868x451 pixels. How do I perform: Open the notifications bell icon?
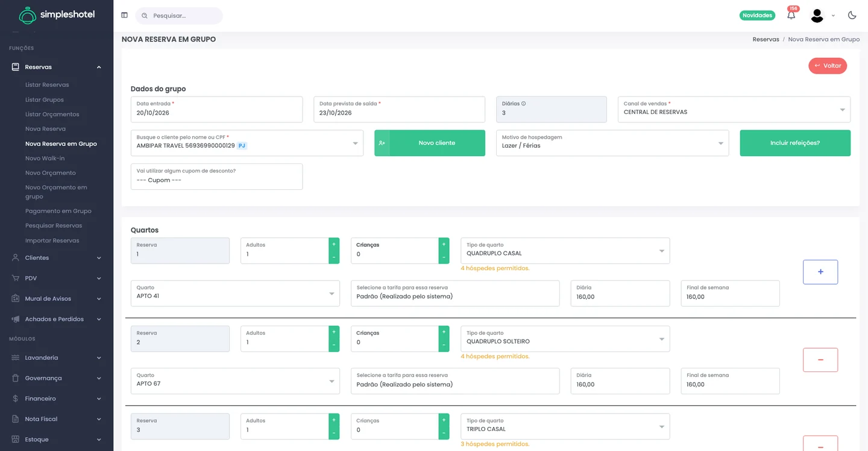coord(791,16)
